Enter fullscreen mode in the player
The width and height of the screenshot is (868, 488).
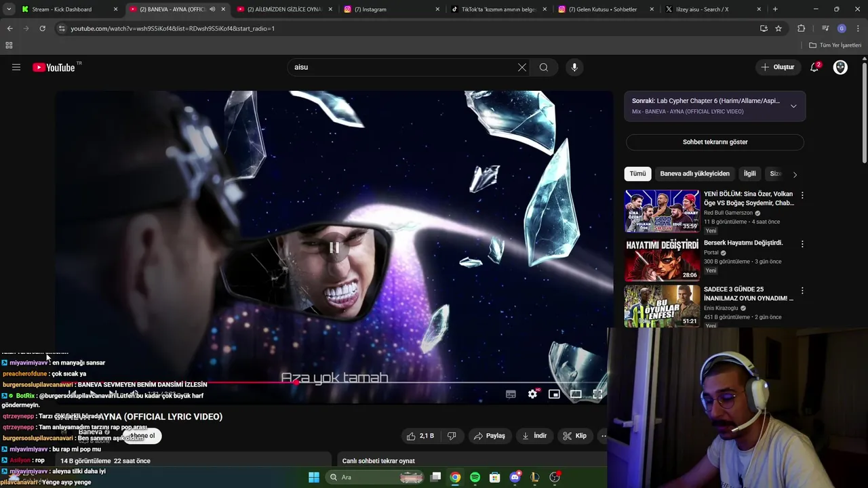click(x=597, y=394)
